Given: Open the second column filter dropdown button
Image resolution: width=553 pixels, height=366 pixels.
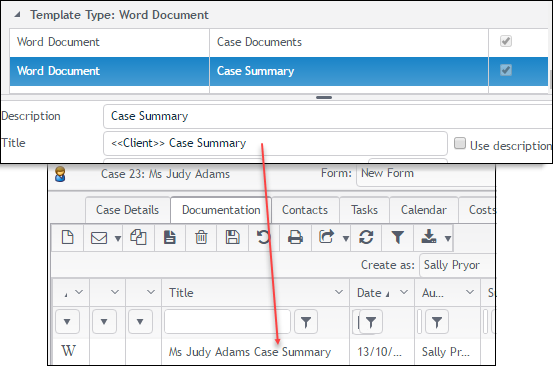Looking at the screenshot, I should [x=104, y=322].
